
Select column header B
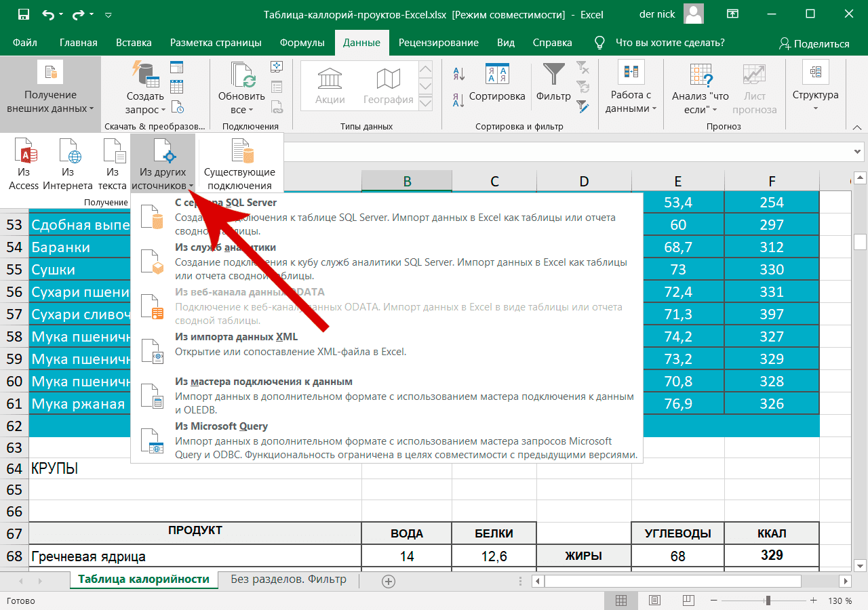click(x=407, y=181)
